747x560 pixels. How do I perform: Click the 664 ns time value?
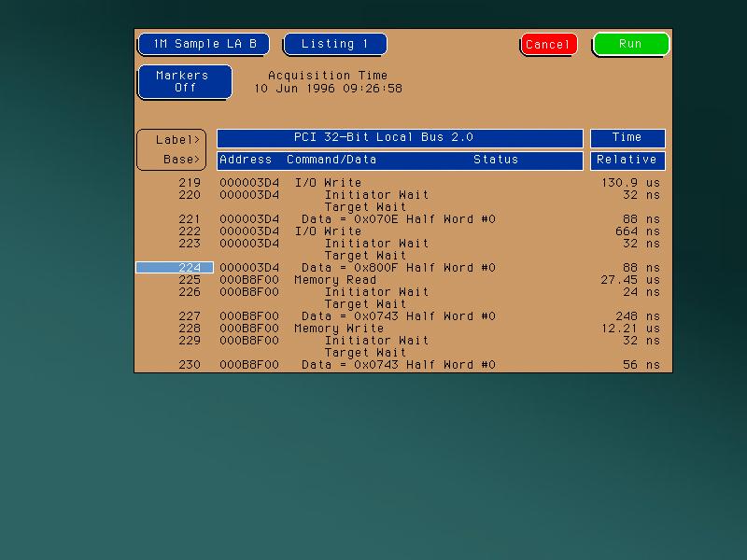[x=638, y=231]
